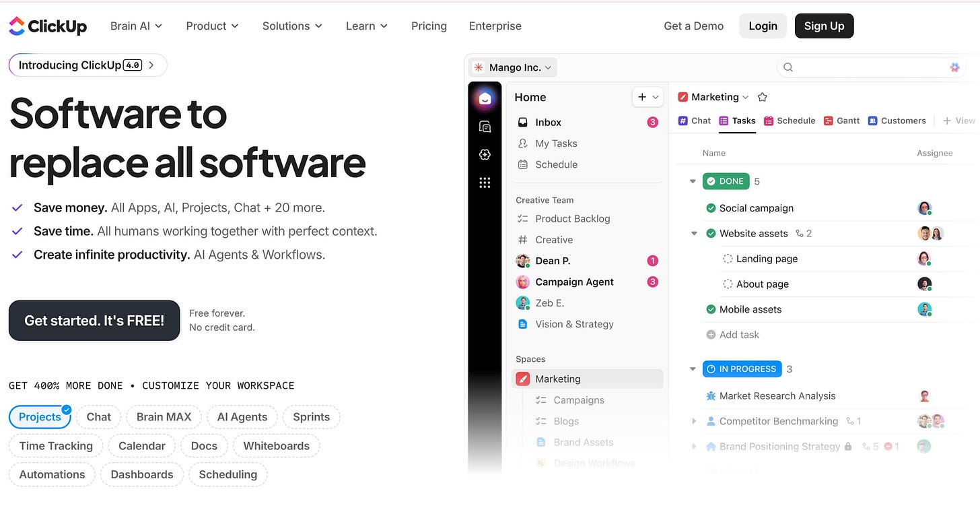Open the Brain AI dropdown menu
This screenshot has height=514, width=980.
(x=137, y=26)
